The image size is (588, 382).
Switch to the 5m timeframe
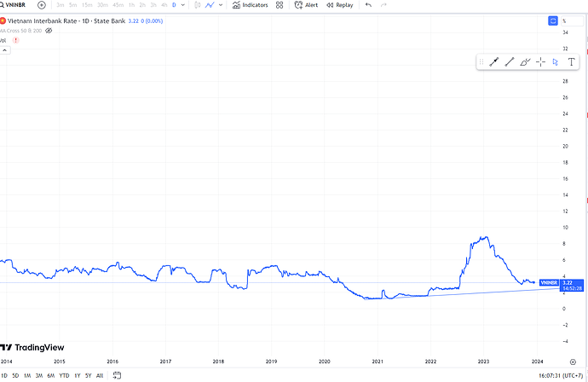(73, 5)
